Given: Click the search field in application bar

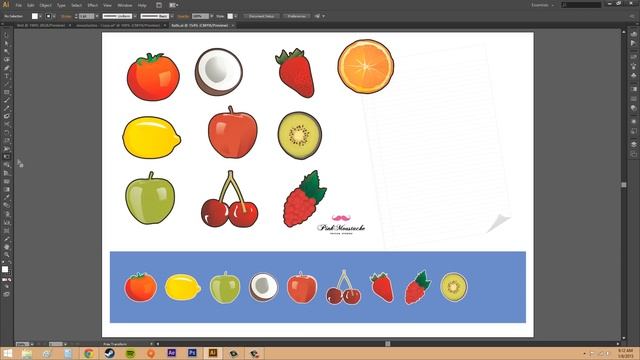Looking at the screenshot, I should point(581,5).
